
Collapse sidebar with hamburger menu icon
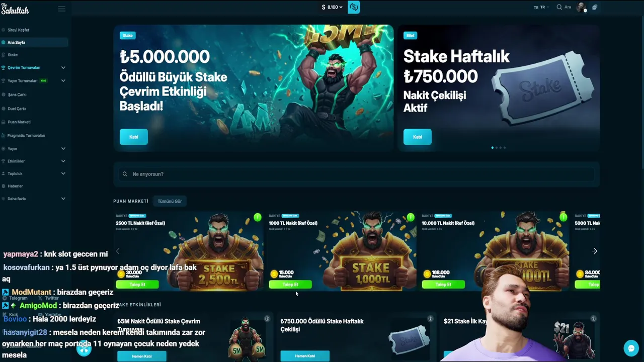click(62, 9)
